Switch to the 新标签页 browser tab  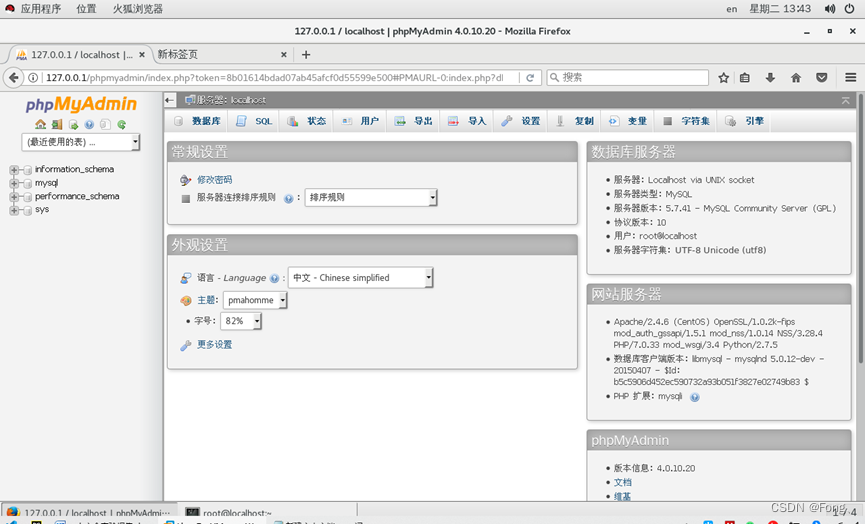coord(221,55)
